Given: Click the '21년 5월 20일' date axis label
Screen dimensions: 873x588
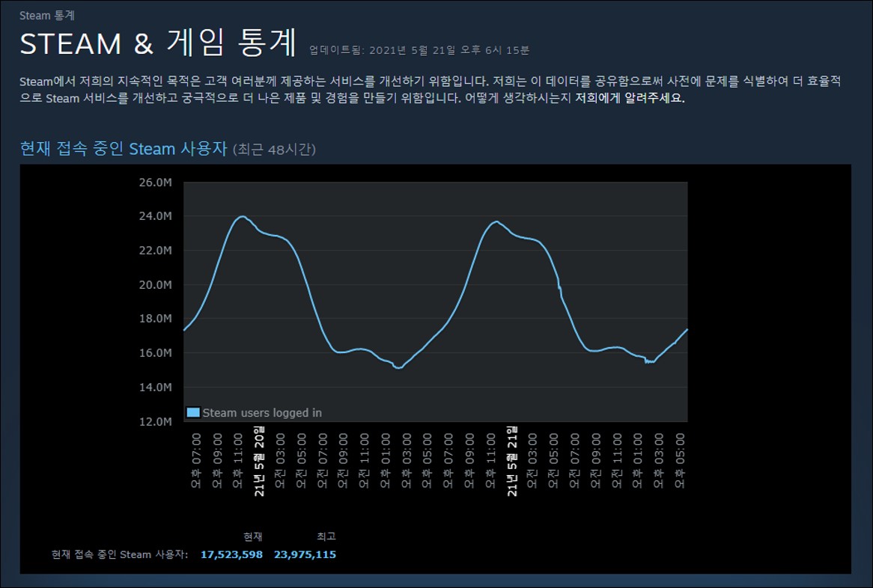Looking at the screenshot, I should click(x=259, y=461).
